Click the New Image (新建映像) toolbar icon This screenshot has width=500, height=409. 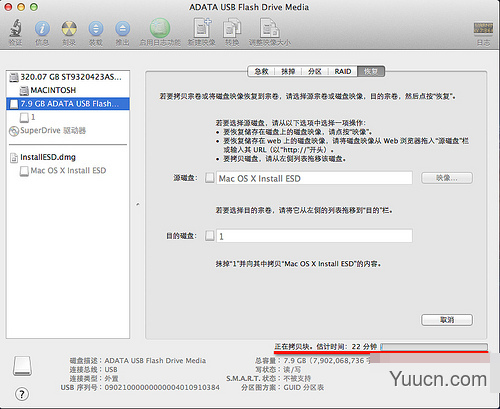pyautogui.click(x=202, y=28)
